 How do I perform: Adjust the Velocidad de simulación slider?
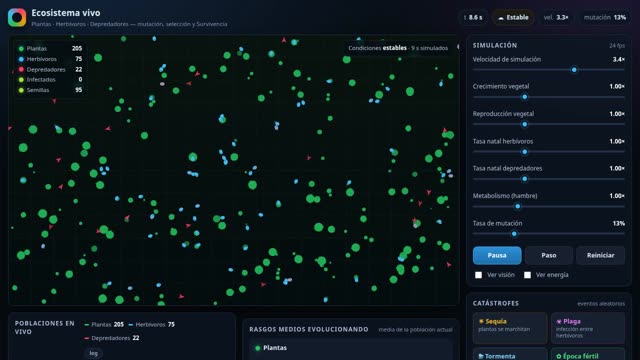pyautogui.click(x=549, y=70)
